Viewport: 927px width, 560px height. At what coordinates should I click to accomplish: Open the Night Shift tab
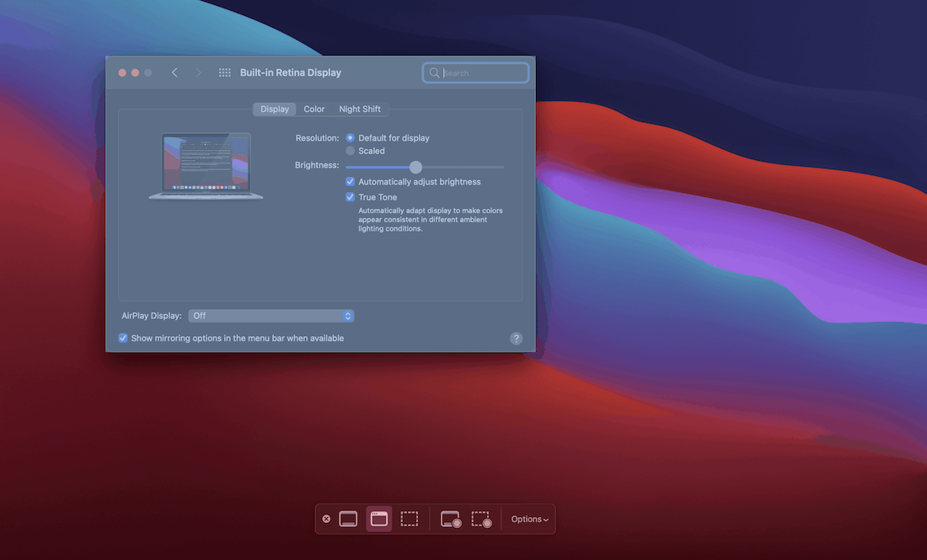pos(360,109)
